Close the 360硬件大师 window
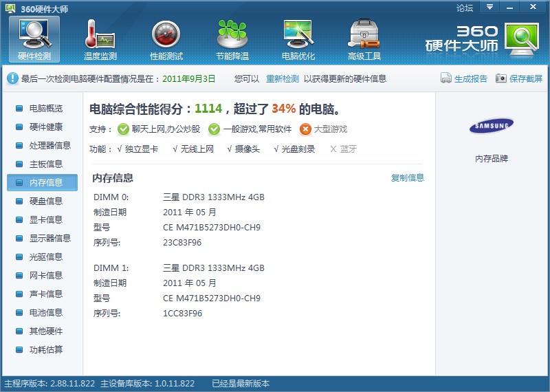Viewport: 550px width, 392px height. tap(533, 7)
